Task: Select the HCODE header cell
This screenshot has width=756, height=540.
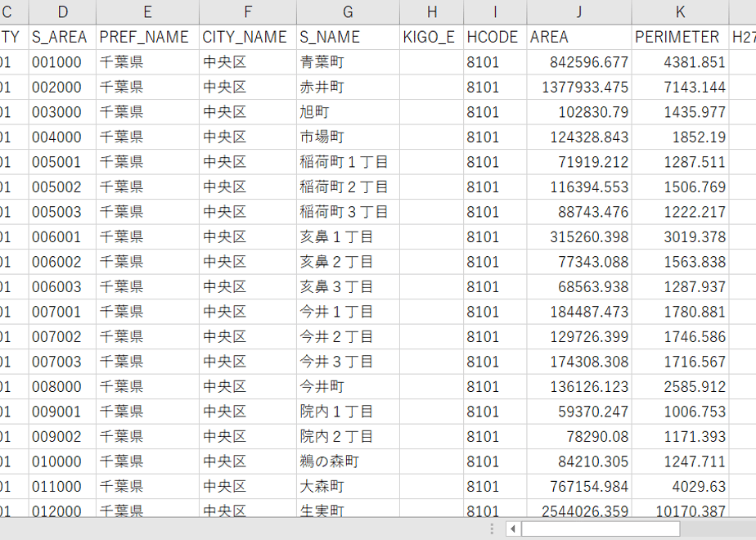Action: (495, 37)
